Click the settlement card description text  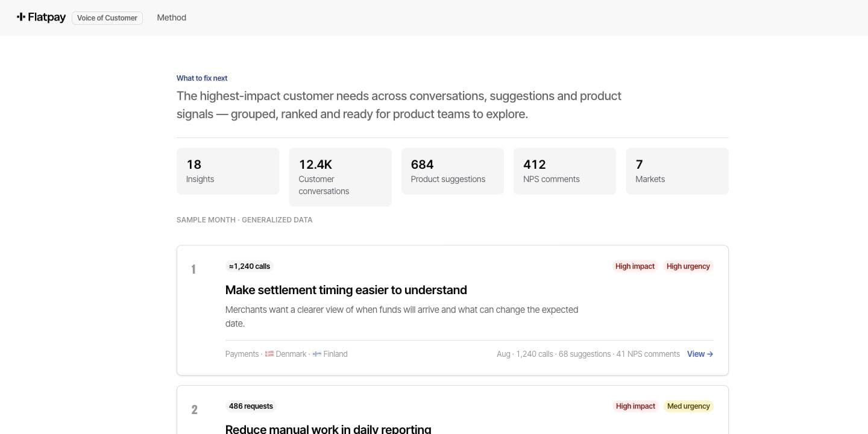tap(402, 316)
